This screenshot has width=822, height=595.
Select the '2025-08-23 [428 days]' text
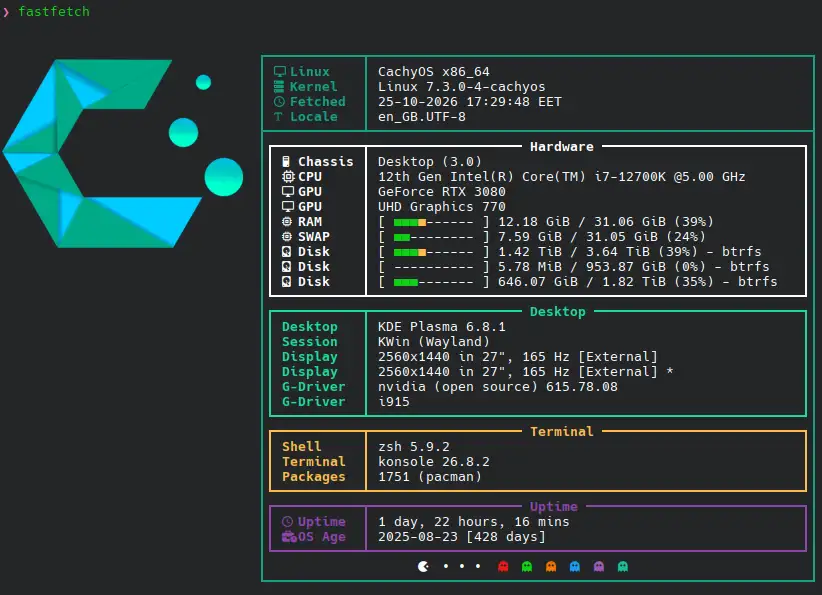coord(462,537)
